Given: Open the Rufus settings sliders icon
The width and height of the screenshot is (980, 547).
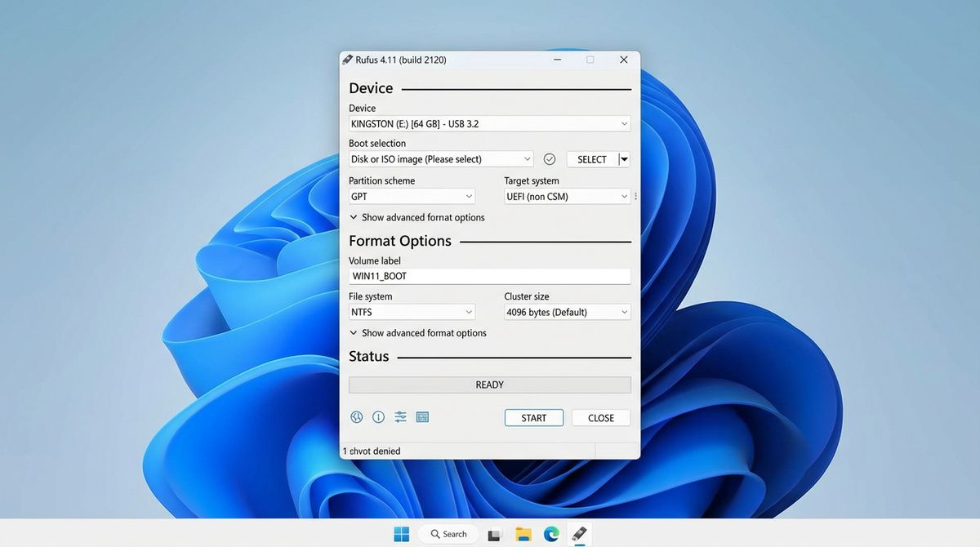Looking at the screenshot, I should tap(400, 417).
